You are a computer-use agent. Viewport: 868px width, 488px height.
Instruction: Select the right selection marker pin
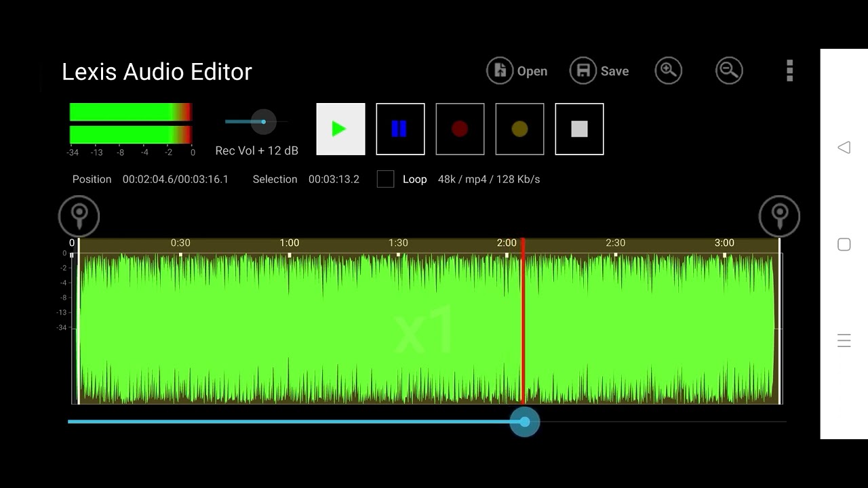pos(779,216)
